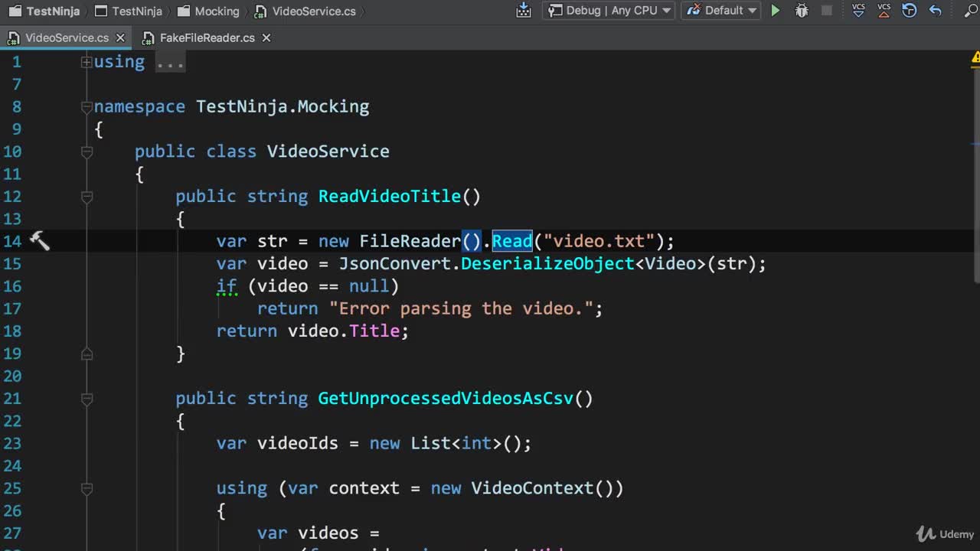Click DeserializeObject on line 15
The image size is (980, 551).
(547, 264)
